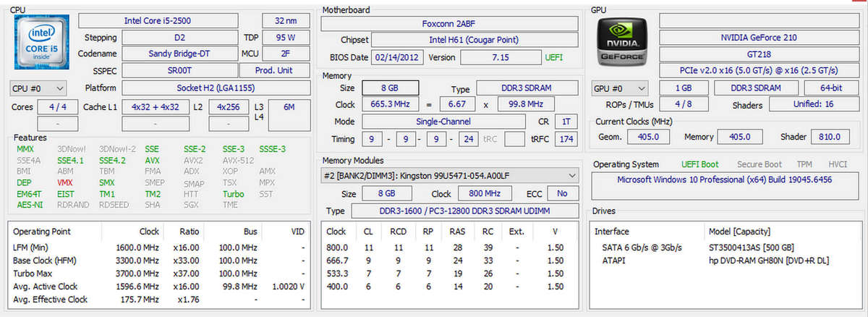
Task: Click the 533.3 row in timing table
Action: click(x=450, y=274)
